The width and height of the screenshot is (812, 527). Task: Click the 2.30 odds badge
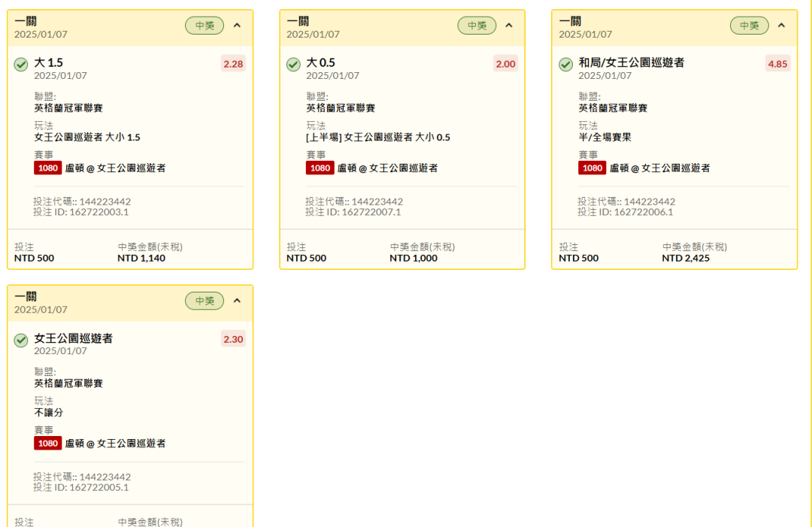(233, 339)
